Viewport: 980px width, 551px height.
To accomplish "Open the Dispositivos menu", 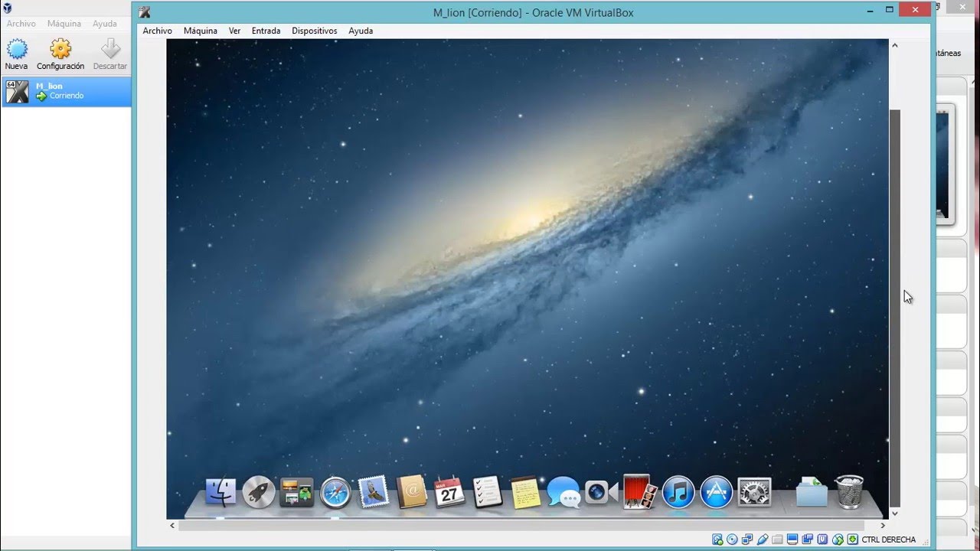I will pyautogui.click(x=314, y=31).
